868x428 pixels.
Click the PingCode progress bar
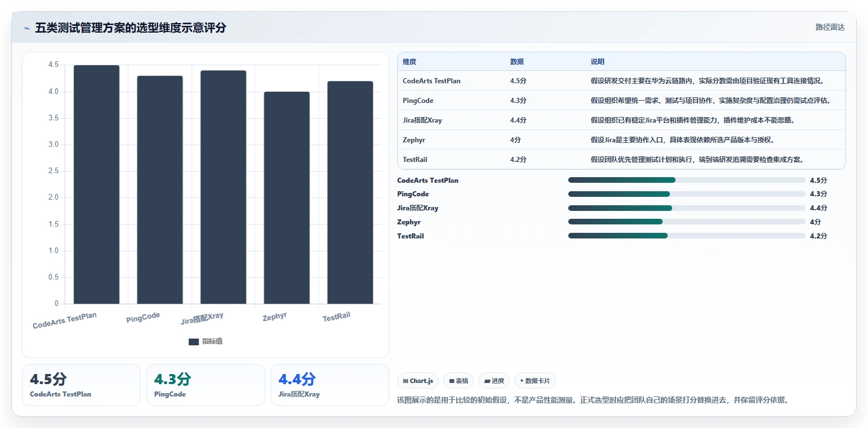pos(687,194)
